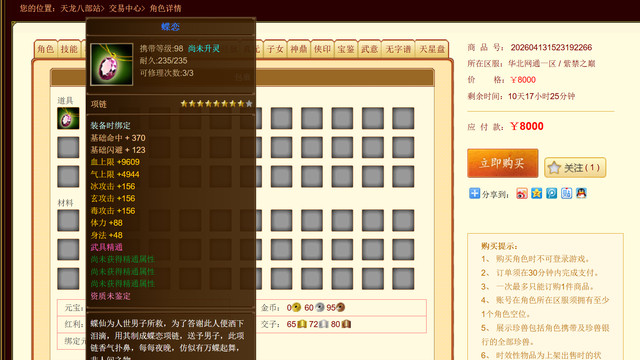
Task: Share to QQ Zone star icon
Action: tap(536, 193)
